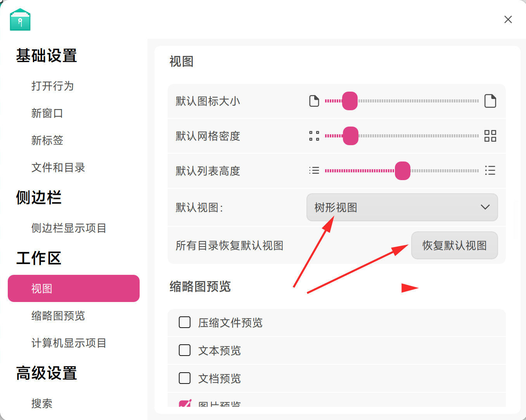Click the spacious list icon for 默认列表高度
Image resolution: width=526 pixels, height=420 pixels.
(x=490, y=170)
